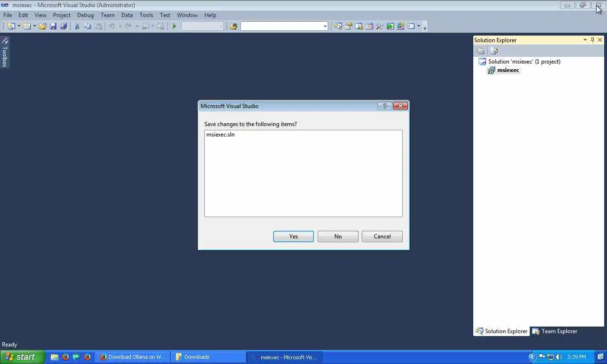Open the View menu
The height and width of the screenshot is (364, 607).
coord(40,15)
